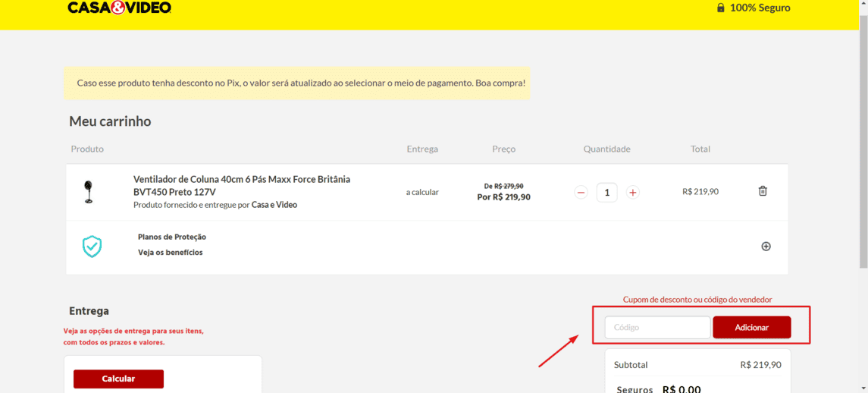
Task: Click the Casa&Video logo
Action: tap(119, 8)
